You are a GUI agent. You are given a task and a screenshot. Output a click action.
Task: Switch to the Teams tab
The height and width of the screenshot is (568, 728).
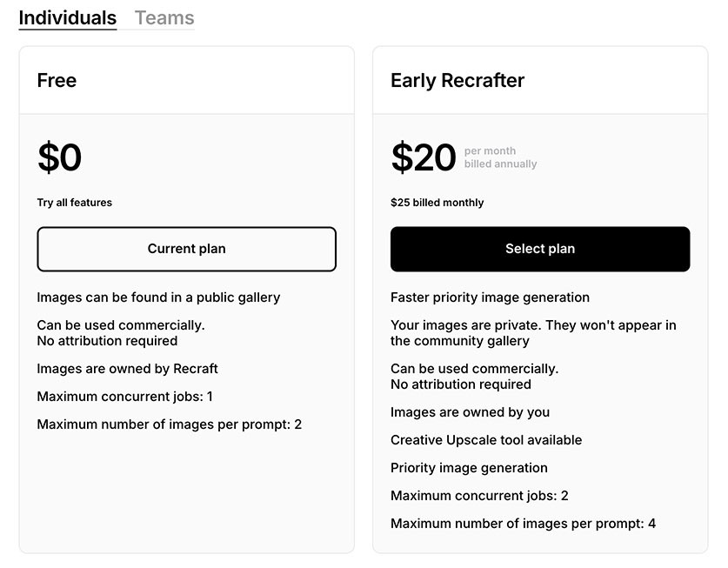coord(164,18)
